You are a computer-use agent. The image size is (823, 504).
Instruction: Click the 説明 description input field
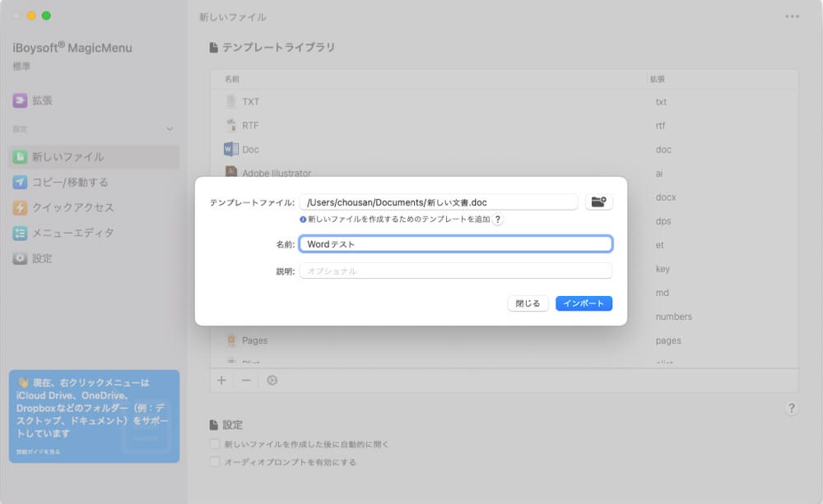click(455, 270)
